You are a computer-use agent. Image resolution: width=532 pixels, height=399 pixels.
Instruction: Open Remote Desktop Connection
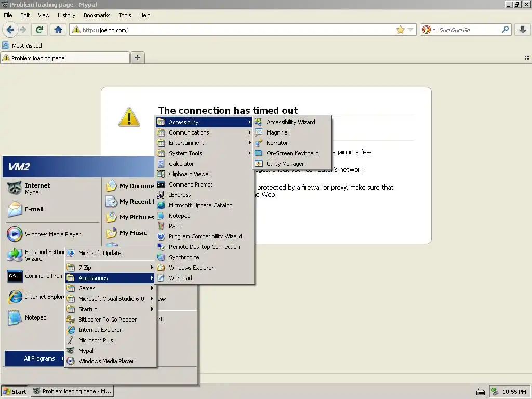205,247
